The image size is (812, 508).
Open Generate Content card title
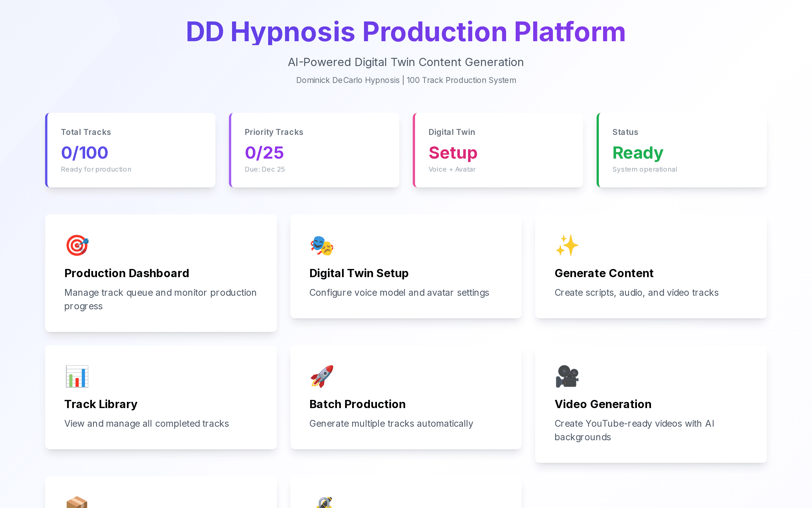point(604,273)
